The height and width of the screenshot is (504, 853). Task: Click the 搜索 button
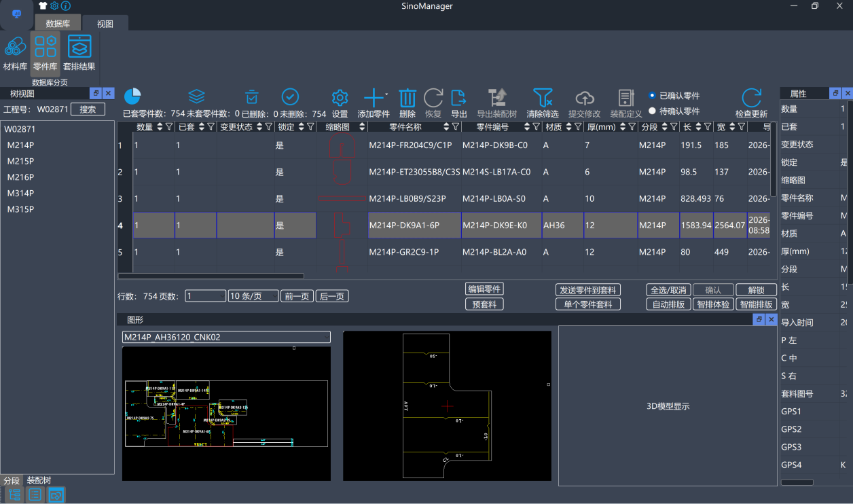(88, 109)
